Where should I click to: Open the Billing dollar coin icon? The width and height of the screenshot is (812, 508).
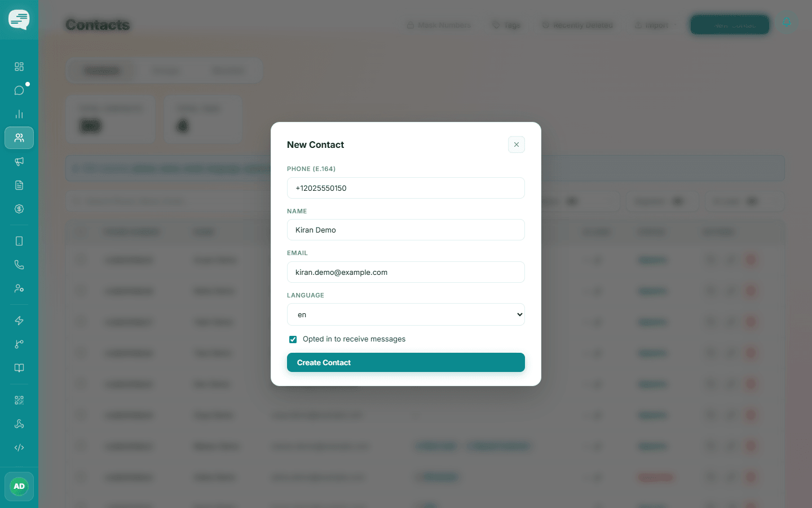click(19, 209)
